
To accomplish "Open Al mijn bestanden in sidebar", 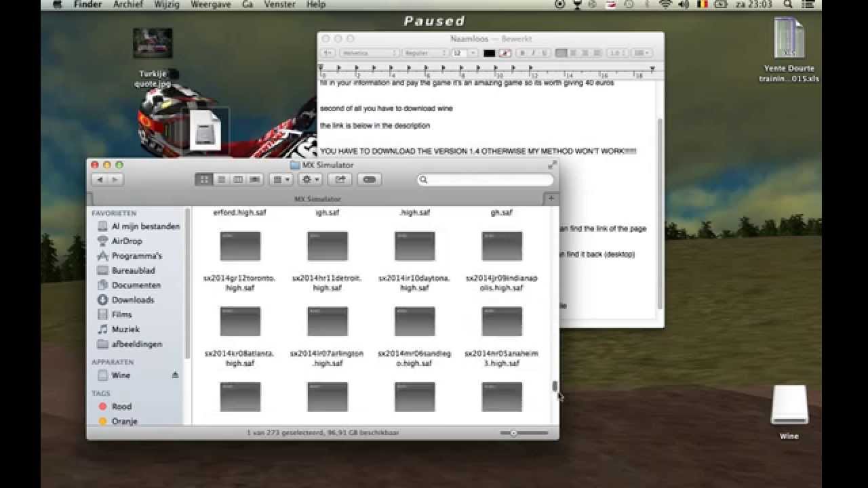I will (138, 226).
